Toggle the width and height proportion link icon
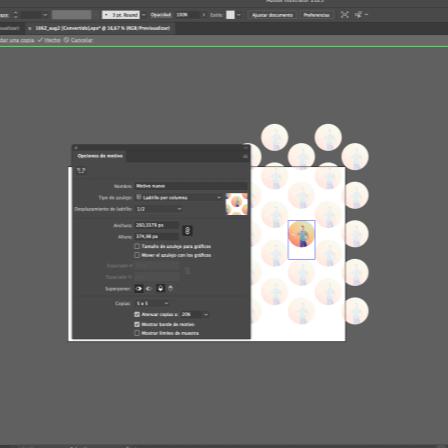Screen dimensions: 448x448 click(187, 231)
